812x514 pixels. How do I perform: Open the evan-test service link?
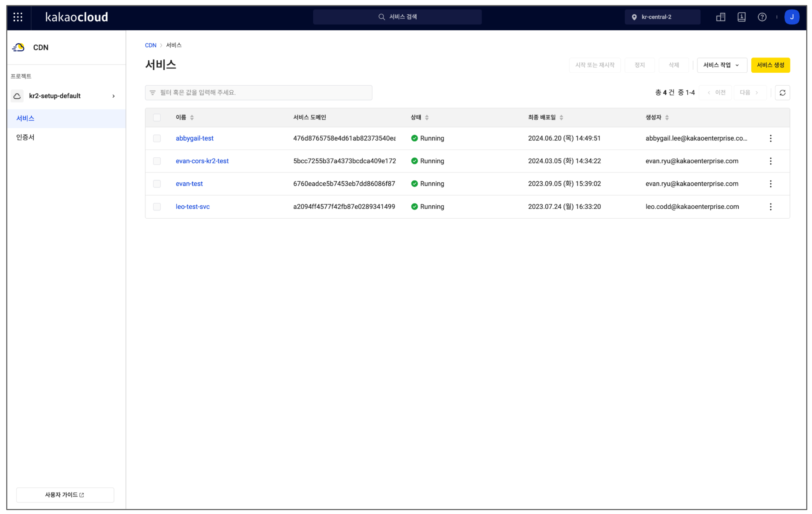(x=189, y=184)
